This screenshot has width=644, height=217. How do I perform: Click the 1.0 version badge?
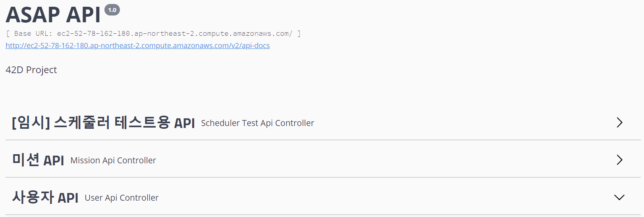[x=112, y=10]
